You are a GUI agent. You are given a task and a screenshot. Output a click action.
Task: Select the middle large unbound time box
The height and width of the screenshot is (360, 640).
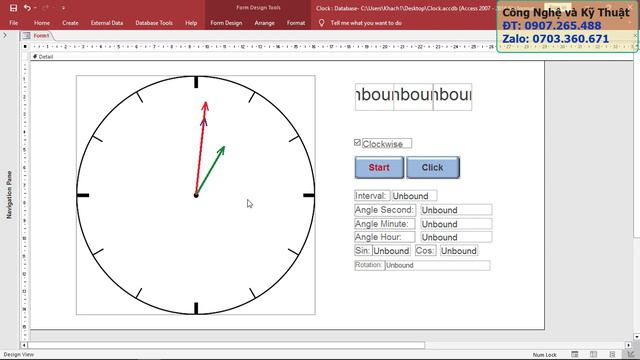tap(413, 97)
